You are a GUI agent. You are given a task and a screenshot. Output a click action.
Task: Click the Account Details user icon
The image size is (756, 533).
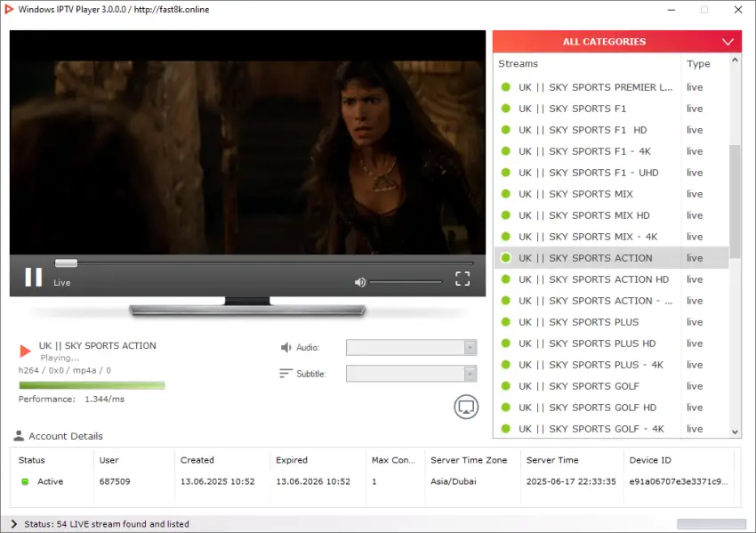tap(19, 435)
